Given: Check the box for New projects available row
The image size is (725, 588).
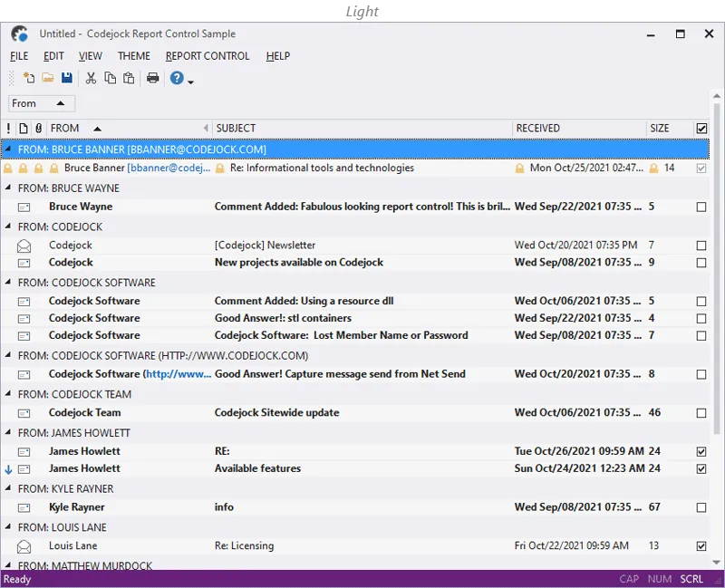Looking at the screenshot, I should pyautogui.click(x=701, y=263).
